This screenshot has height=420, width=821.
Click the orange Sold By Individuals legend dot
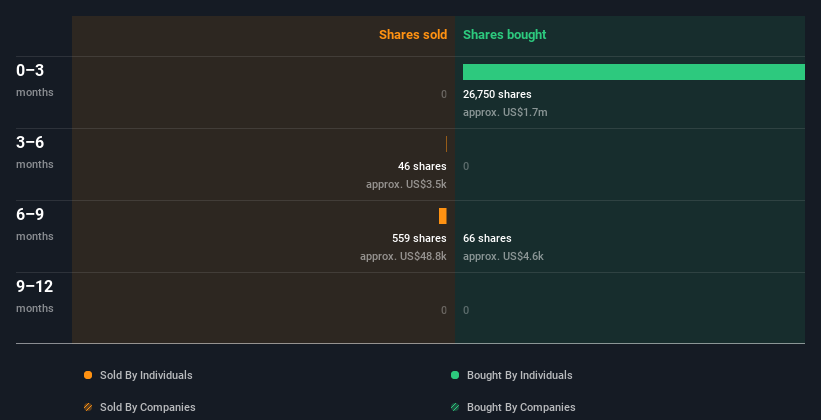88,375
